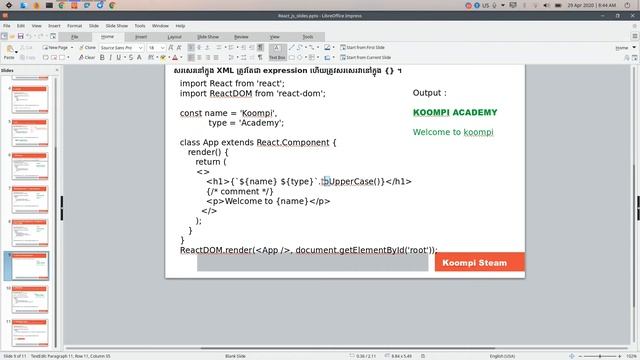
Task: Switch to the View ribbon tab
Action: pyautogui.click(x=275, y=37)
